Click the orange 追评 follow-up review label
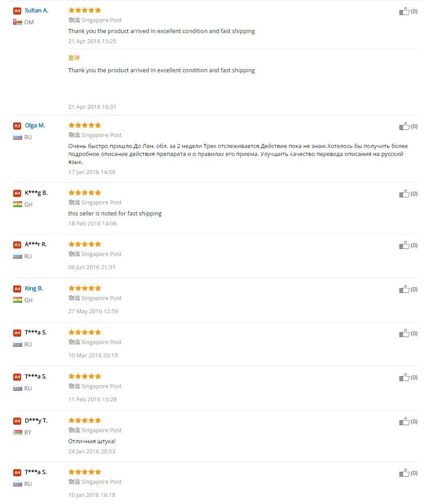 (x=74, y=58)
